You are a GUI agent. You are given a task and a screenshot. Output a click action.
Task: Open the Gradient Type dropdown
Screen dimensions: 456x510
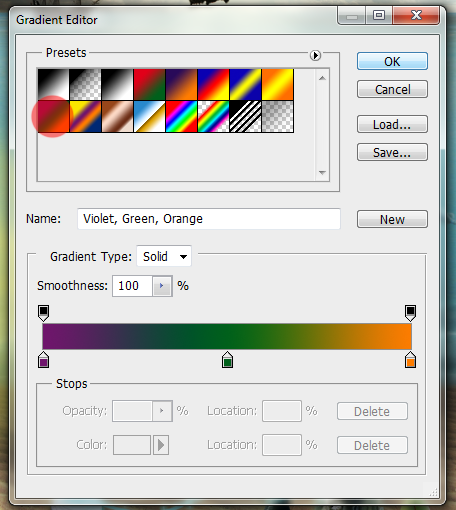coord(164,256)
